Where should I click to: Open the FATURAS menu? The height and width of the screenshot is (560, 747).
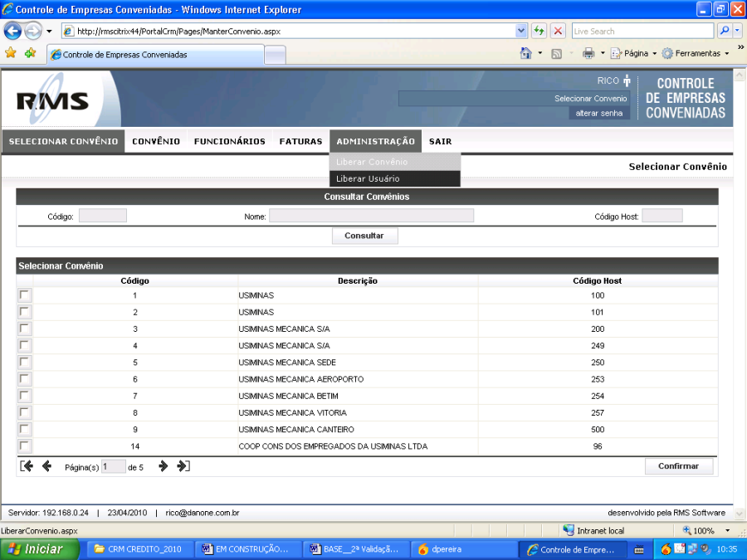[x=300, y=141]
